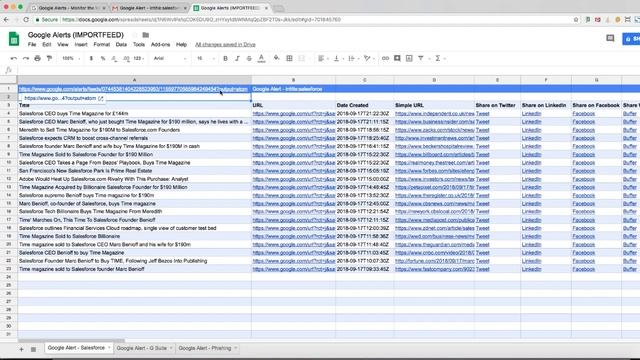Image resolution: width=640 pixels, height=360 pixels.
Task: Click the Insert chart icon
Action: coord(409,58)
